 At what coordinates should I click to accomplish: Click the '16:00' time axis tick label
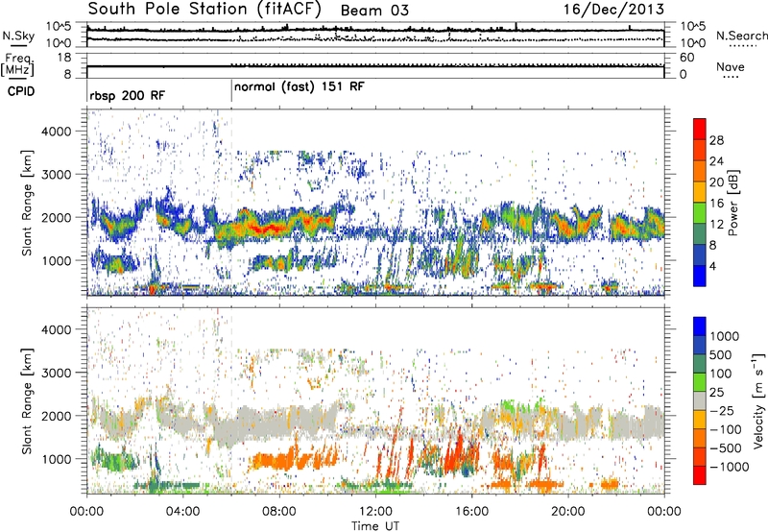[x=471, y=512]
